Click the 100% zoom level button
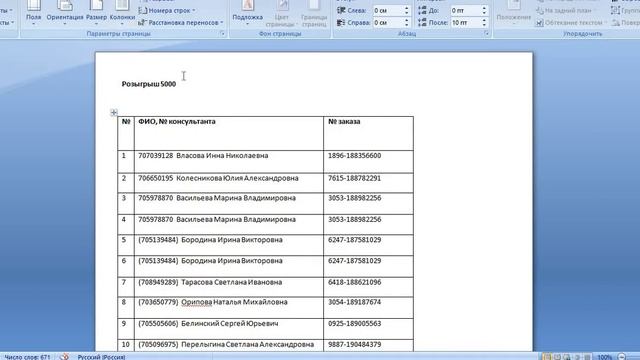The height and width of the screenshot is (360, 640). [x=605, y=357]
